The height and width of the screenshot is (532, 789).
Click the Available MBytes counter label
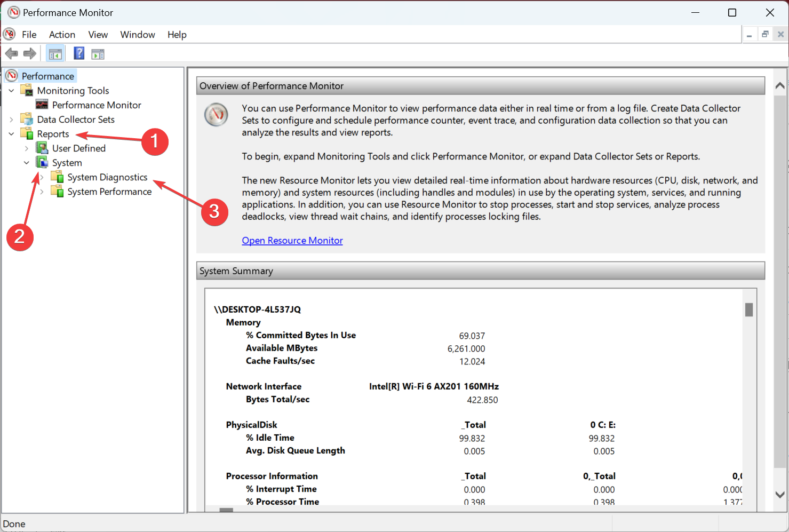click(x=282, y=348)
